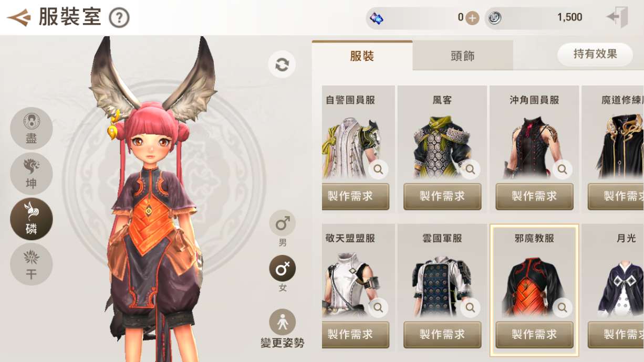Switch to the 頭飾 tab
This screenshot has width=644, height=362.
(x=463, y=56)
